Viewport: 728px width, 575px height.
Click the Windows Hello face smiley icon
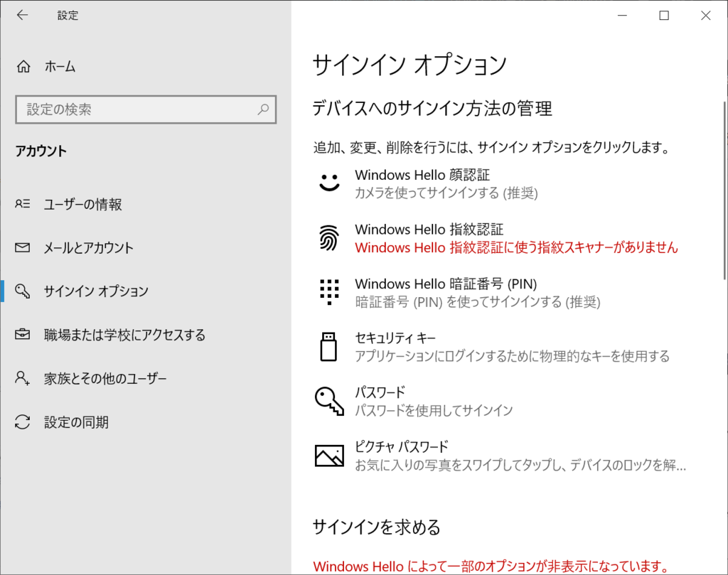tap(329, 182)
